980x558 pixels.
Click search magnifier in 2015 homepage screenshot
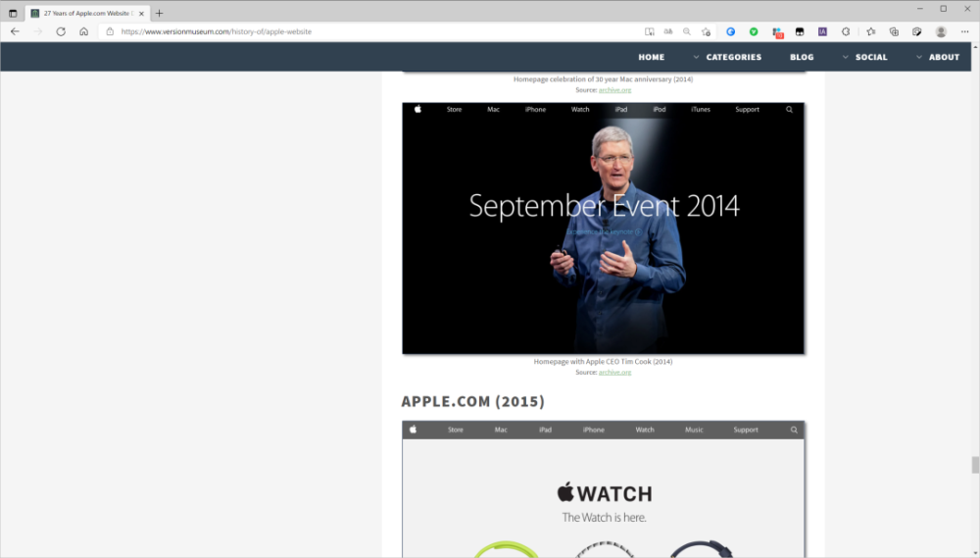click(x=795, y=430)
